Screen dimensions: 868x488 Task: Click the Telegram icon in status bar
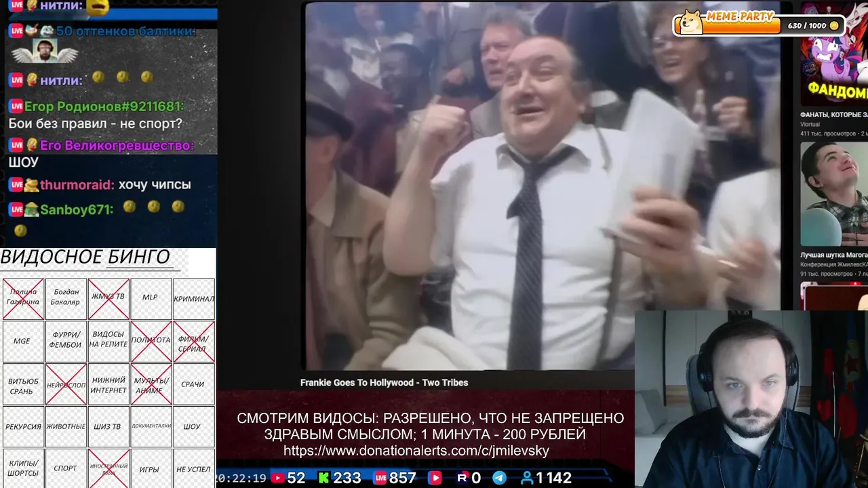499,478
